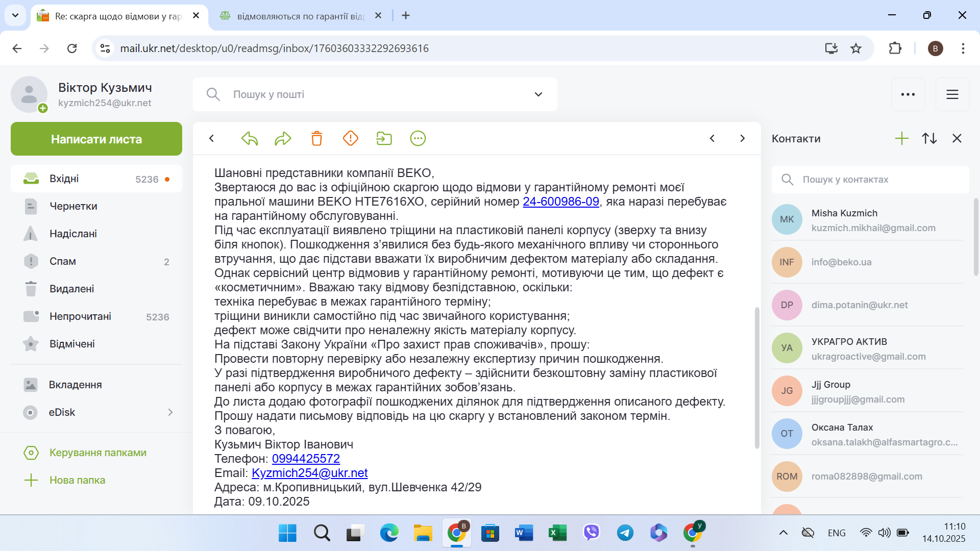Close the Контакти panel
Screen dimensions: 980x551
coord(957,139)
